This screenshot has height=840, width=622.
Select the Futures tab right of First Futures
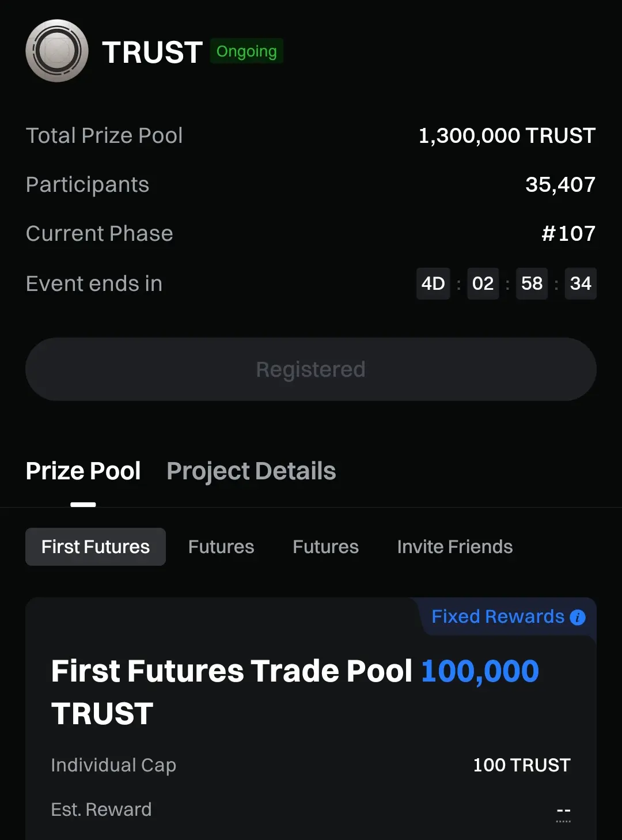pos(221,547)
